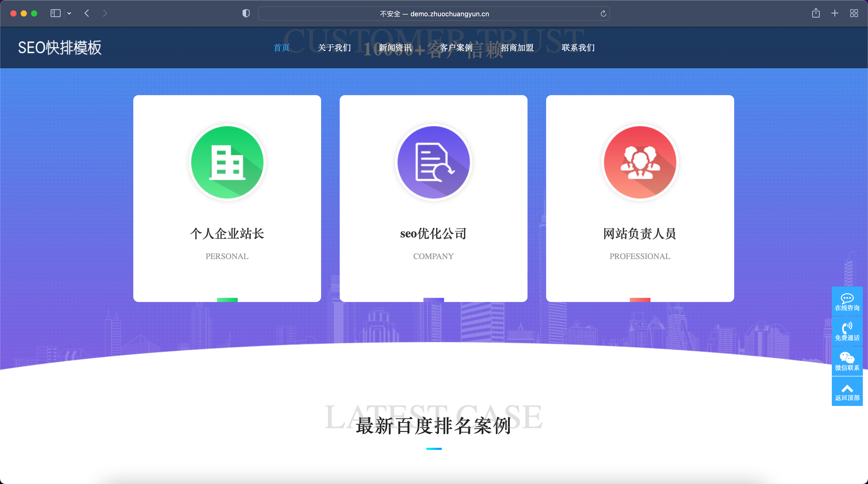The image size is (868, 484).
Task: Click 返回顶部 to return to top
Action: pyautogui.click(x=847, y=392)
